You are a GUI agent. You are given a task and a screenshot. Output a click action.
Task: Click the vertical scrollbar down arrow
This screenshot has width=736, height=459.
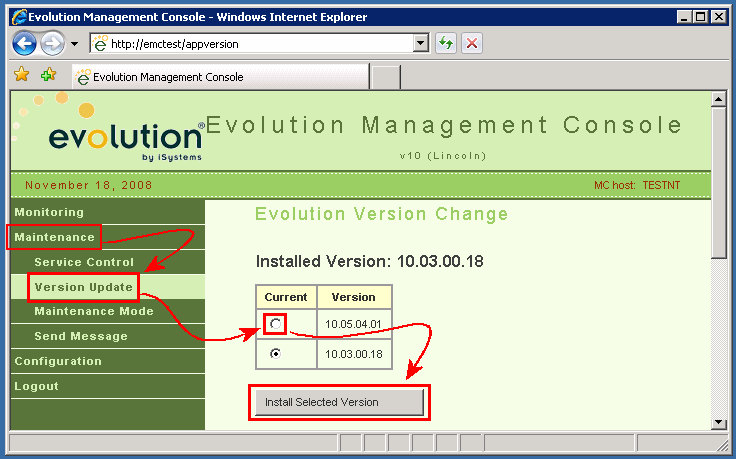[717, 422]
